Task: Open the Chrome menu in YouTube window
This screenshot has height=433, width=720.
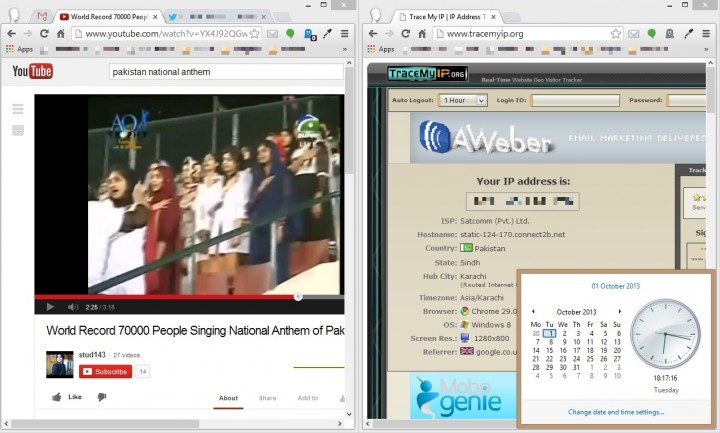Action: pos(344,34)
